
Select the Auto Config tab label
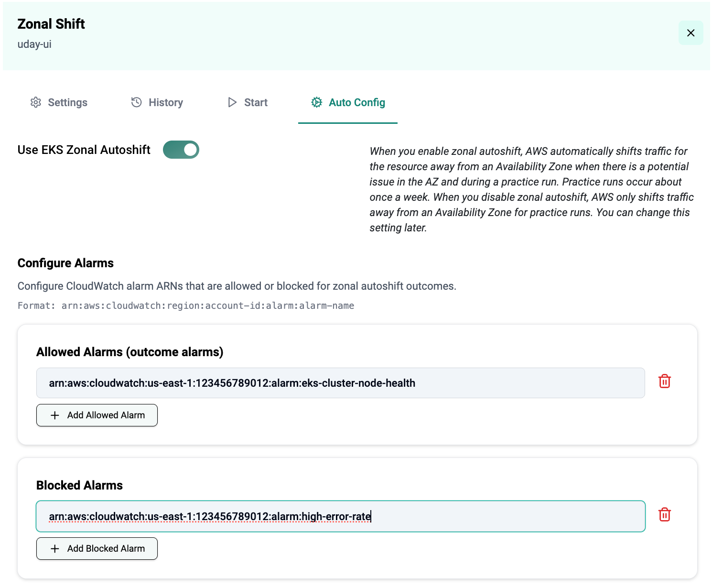tap(357, 102)
